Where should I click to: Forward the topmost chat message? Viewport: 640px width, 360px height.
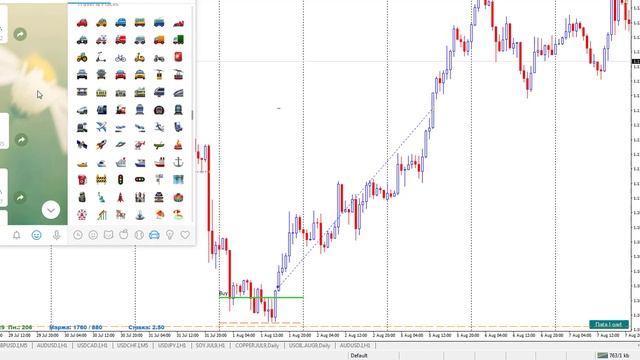20,34
